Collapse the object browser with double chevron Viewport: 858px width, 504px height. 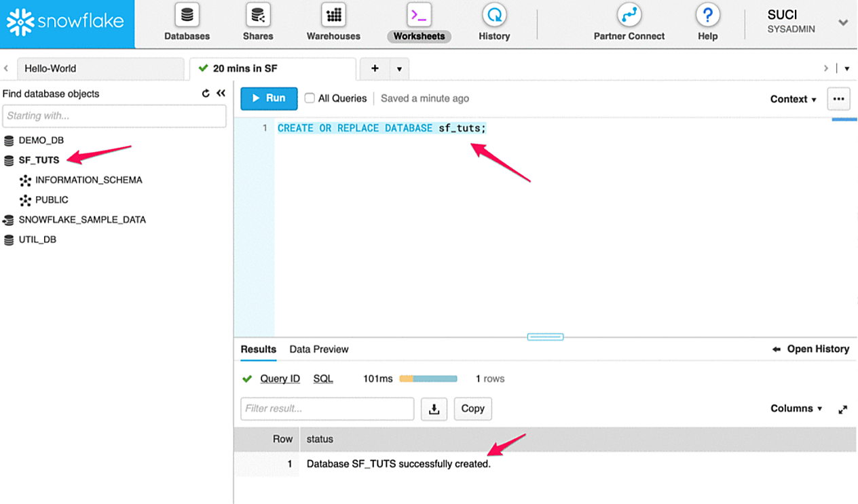(x=221, y=94)
